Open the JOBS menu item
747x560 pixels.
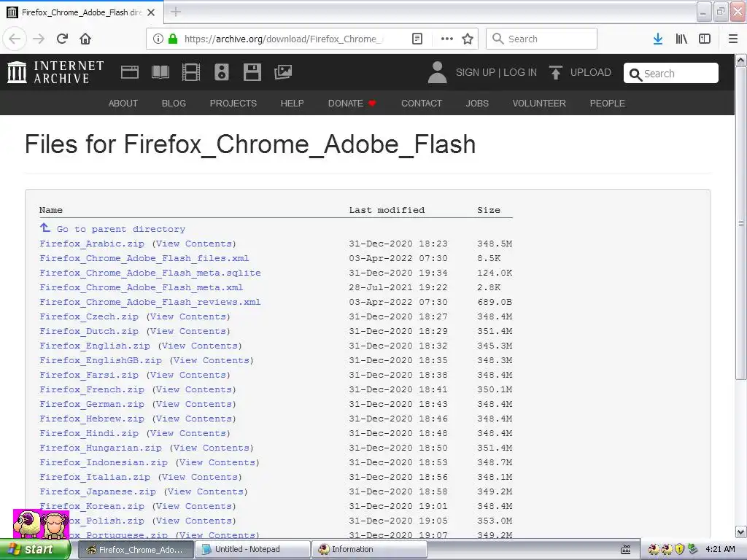click(x=477, y=104)
